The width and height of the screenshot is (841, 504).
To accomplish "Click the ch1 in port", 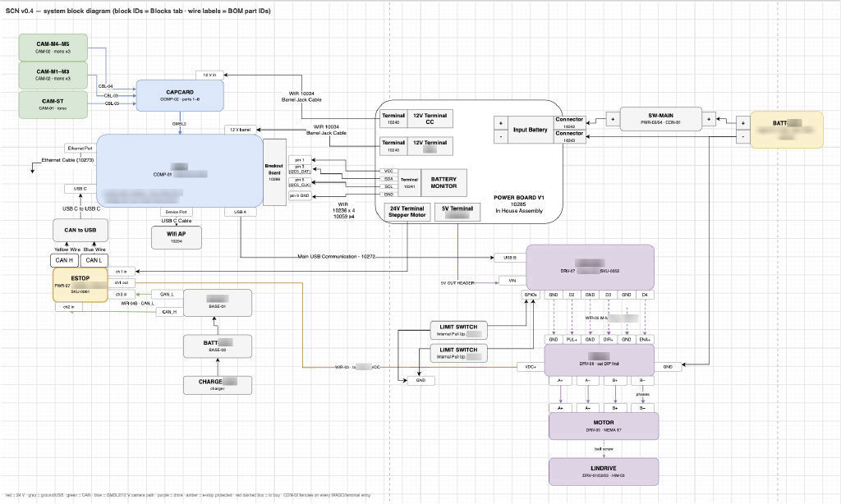I will click(122, 272).
